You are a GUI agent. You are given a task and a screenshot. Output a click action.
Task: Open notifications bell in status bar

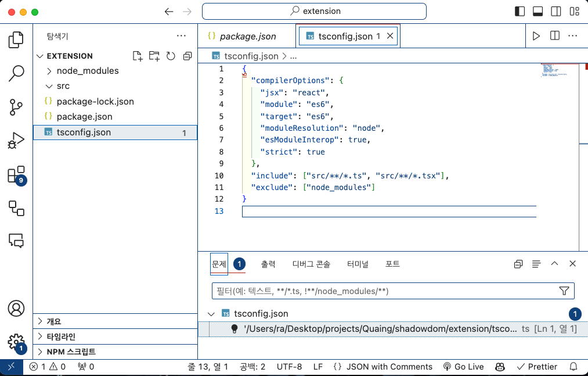click(x=573, y=367)
